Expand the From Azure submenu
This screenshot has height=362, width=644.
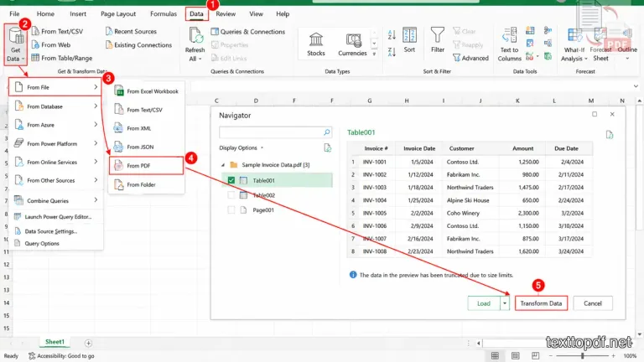point(55,125)
